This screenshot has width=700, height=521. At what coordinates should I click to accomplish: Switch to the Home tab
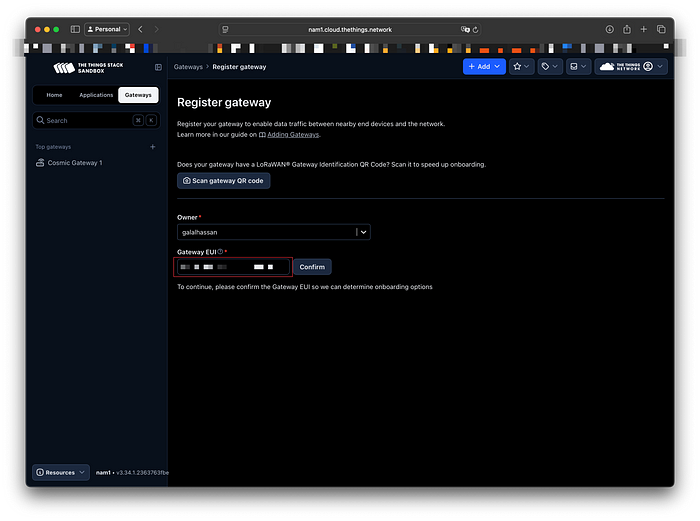coord(54,95)
